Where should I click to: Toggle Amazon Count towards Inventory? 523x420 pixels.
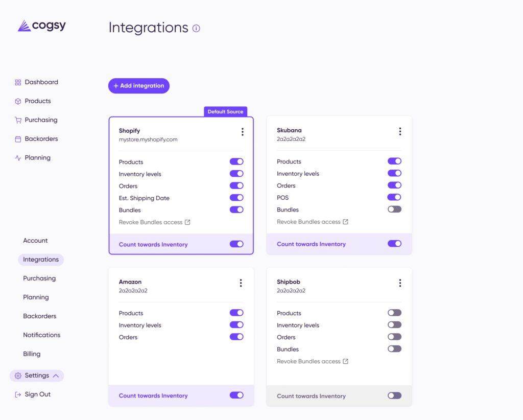[x=236, y=395]
